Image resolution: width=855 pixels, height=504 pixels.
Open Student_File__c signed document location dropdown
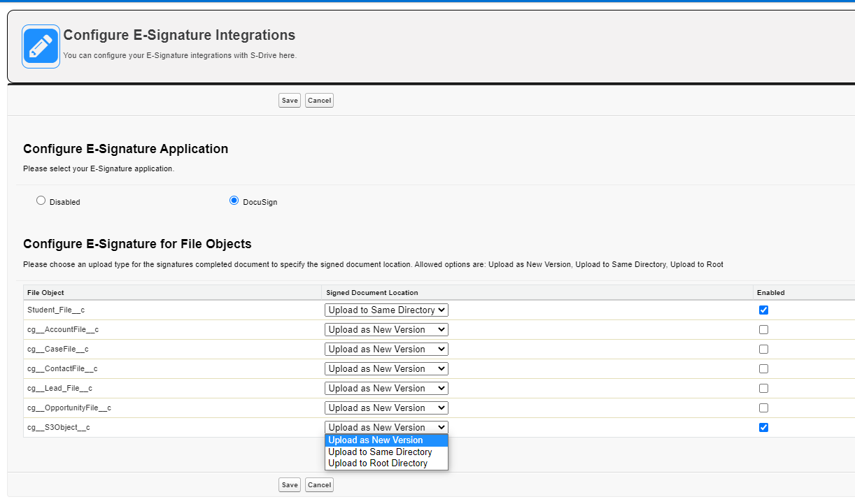(386, 310)
